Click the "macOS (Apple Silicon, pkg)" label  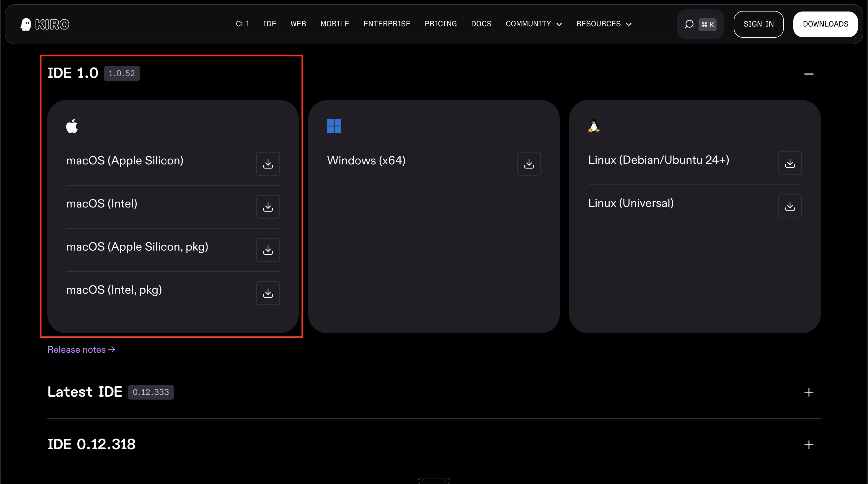point(137,247)
